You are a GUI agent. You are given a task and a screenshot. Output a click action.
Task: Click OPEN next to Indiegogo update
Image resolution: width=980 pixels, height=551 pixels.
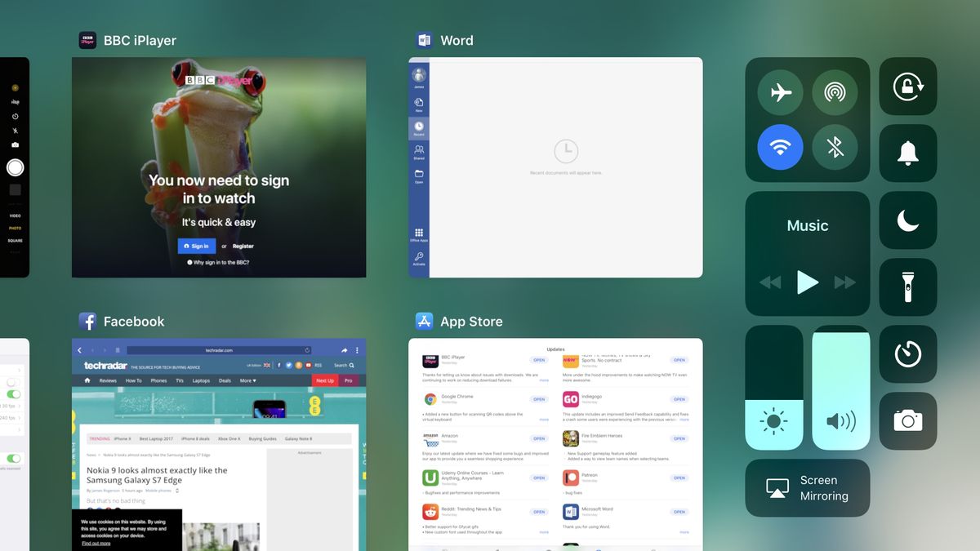point(679,399)
